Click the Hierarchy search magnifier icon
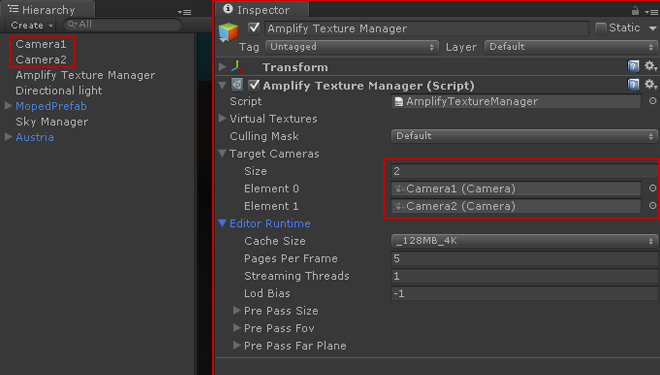Screen dimensions: 660x375 tap(72, 25)
